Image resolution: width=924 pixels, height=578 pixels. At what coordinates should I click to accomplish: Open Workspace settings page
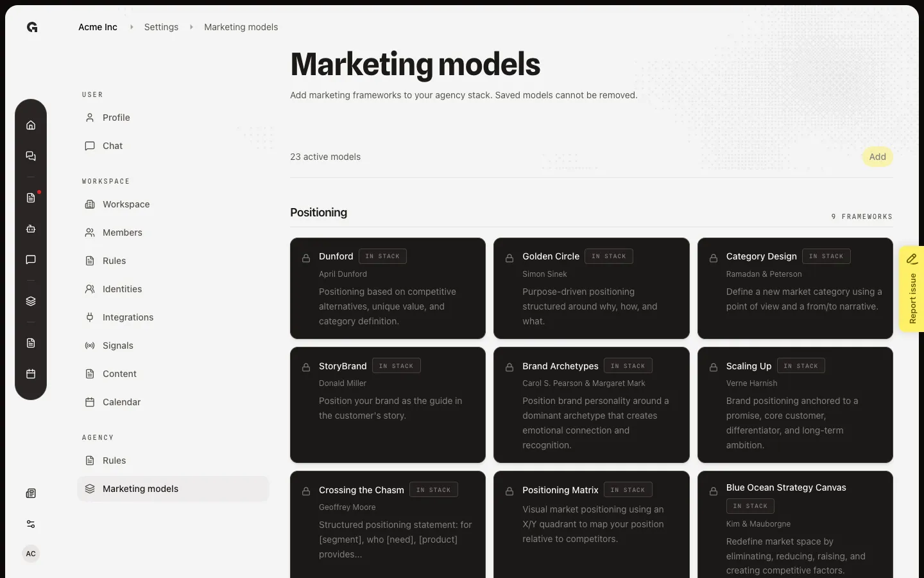[x=173, y=204]
